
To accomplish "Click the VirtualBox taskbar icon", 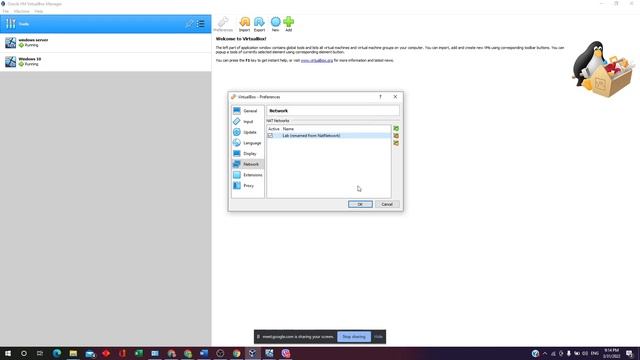I will 253,353.
